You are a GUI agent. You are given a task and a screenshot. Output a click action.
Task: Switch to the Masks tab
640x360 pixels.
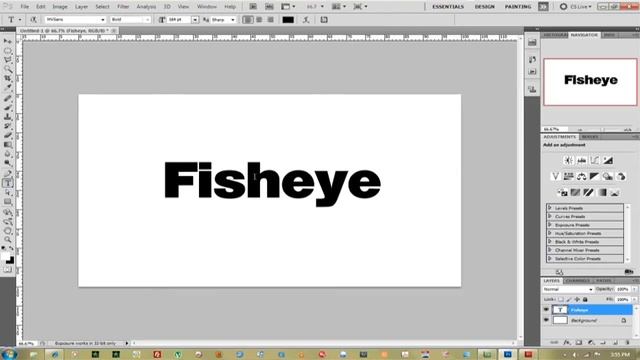[x=590, y=137]
